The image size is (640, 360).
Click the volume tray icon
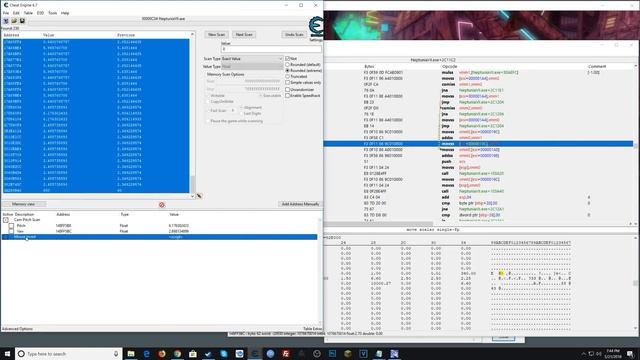click(599, 353)
